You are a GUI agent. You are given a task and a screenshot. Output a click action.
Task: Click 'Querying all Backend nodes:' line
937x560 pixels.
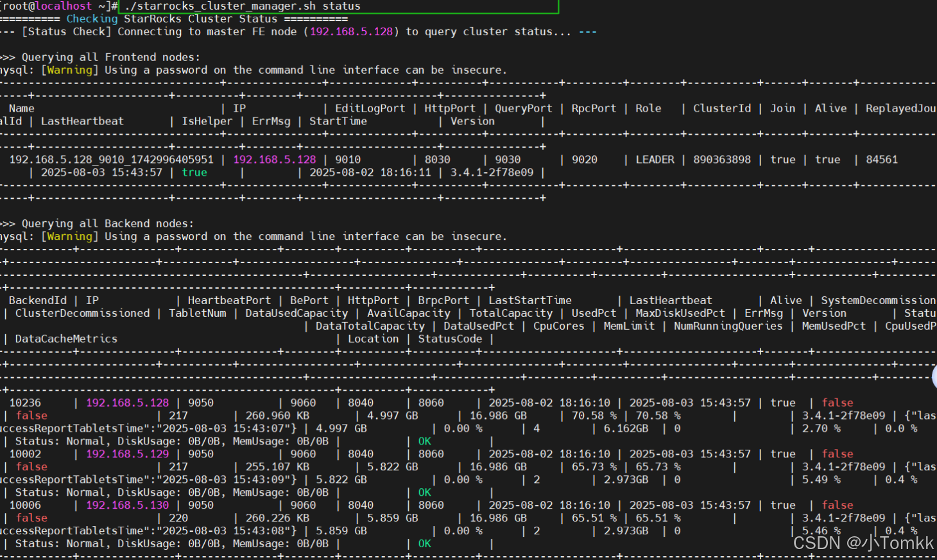[107, 224]
